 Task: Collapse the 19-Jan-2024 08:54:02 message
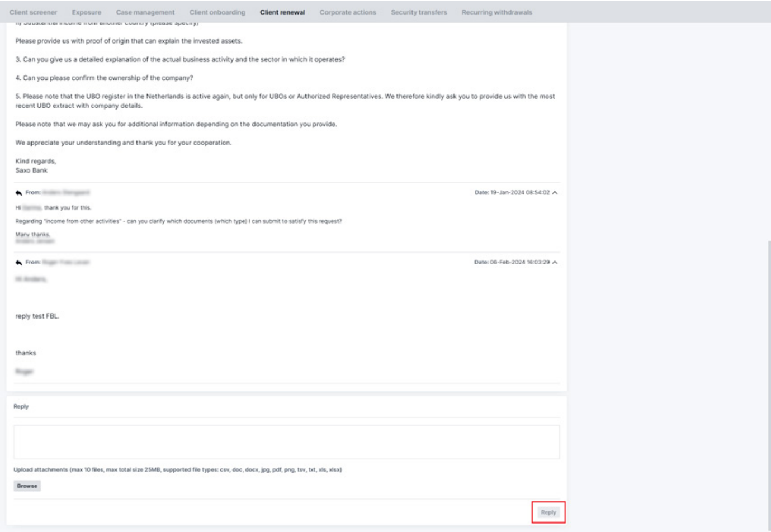click(x=555, y=193)
